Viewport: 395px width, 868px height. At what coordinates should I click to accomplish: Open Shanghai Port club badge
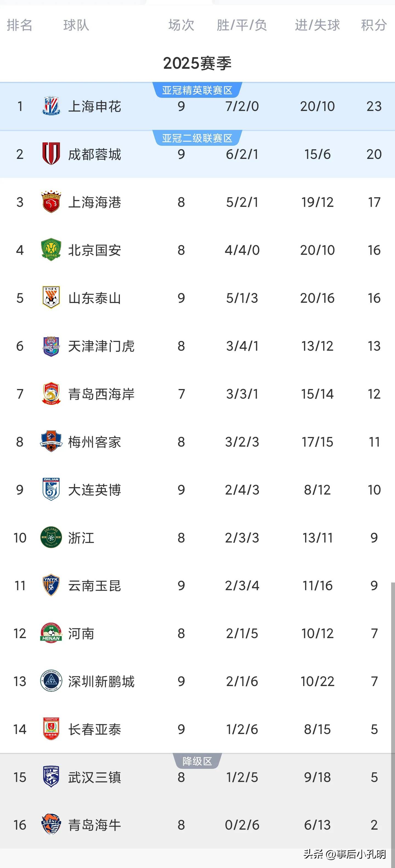(x=51, y=202)
